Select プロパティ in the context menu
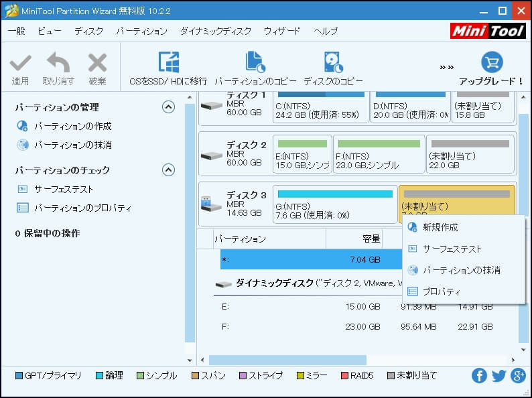532x398 pixels. [441, 291]
